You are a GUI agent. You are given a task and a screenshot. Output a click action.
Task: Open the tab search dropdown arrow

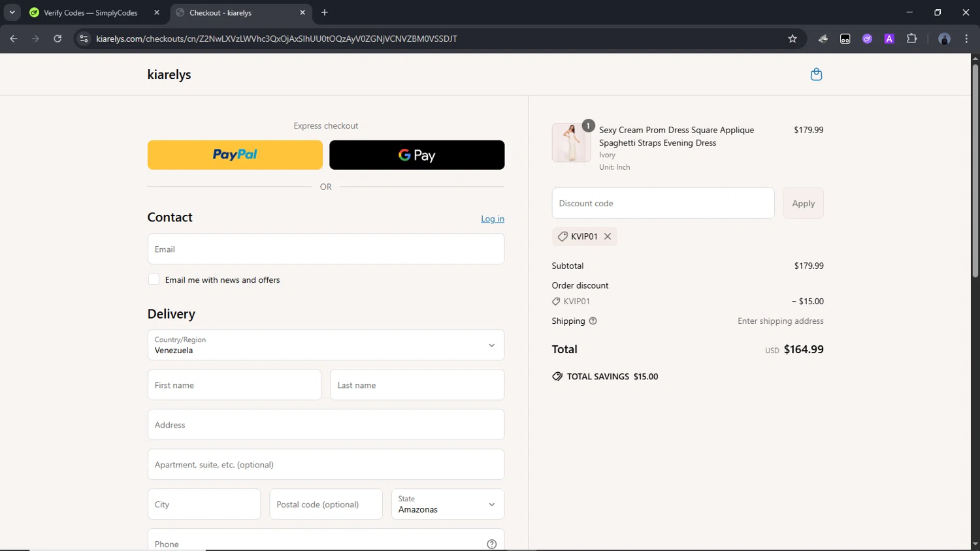(x=12, y=12)
